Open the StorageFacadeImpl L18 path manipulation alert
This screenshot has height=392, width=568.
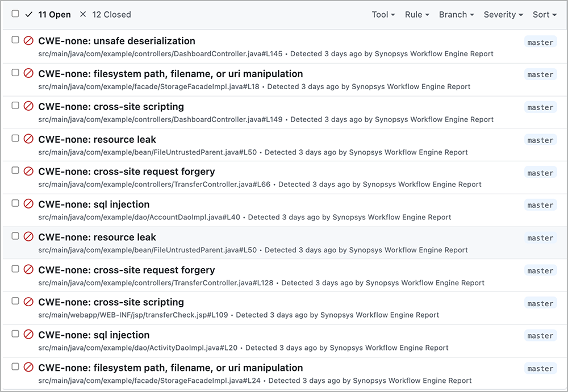pyautogui.click(x=170, y=74)
